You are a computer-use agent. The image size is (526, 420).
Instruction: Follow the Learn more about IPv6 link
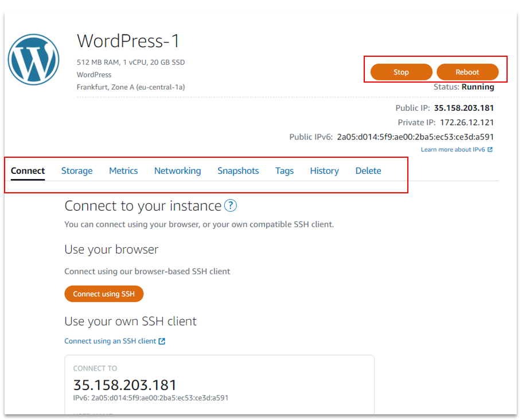[453, 150]
